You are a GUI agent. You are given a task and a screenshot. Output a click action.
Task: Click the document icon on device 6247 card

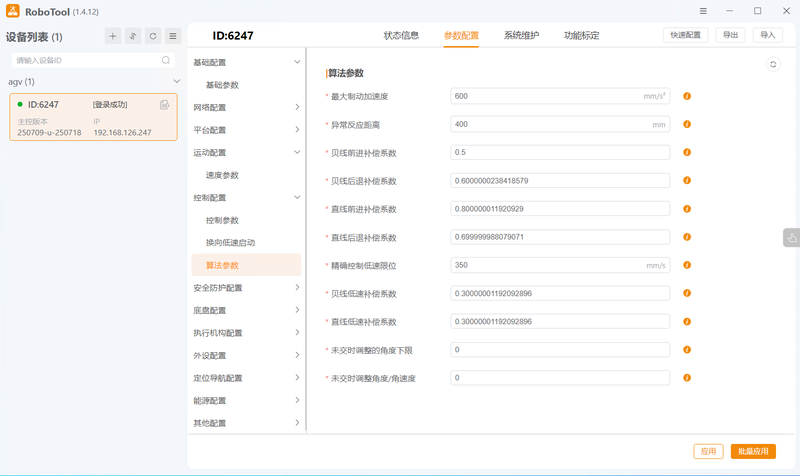[164, 104]
